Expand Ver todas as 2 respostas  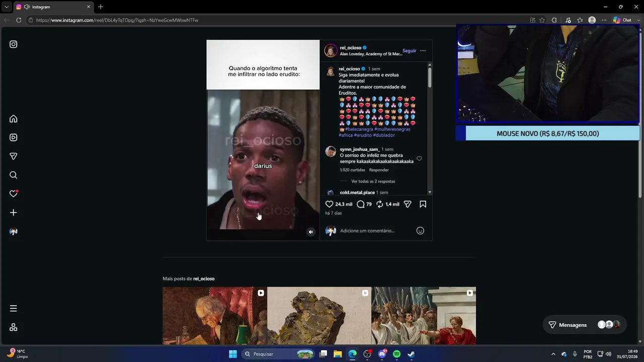[x=373, y=182]
